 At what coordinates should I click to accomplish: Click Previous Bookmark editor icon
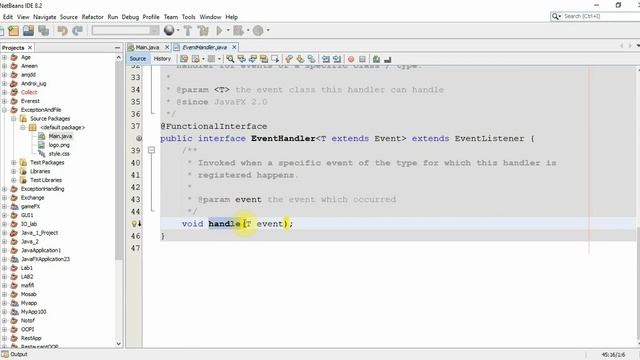click(x=289, y=59)
